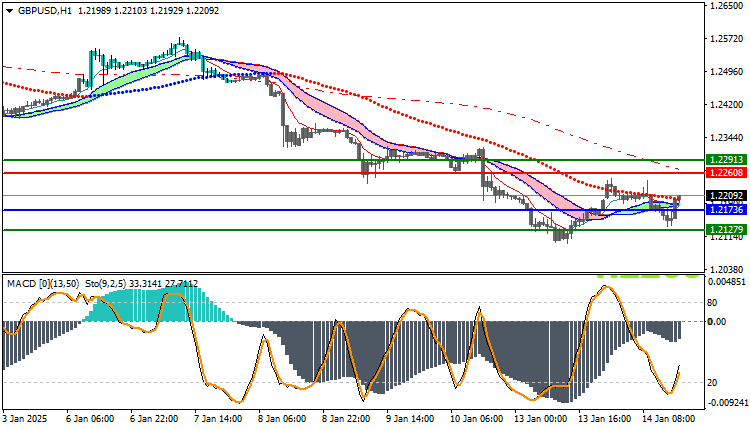Viewport: 750px width, 430px height.
Task: Select the red 1.22608 price label
Action: point(727,173)
